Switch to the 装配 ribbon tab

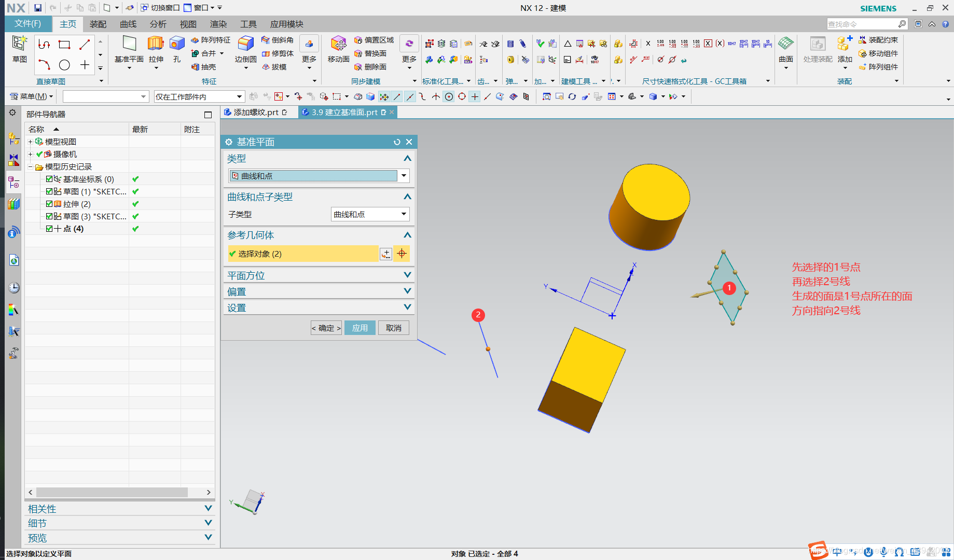[x=98, y=24]
